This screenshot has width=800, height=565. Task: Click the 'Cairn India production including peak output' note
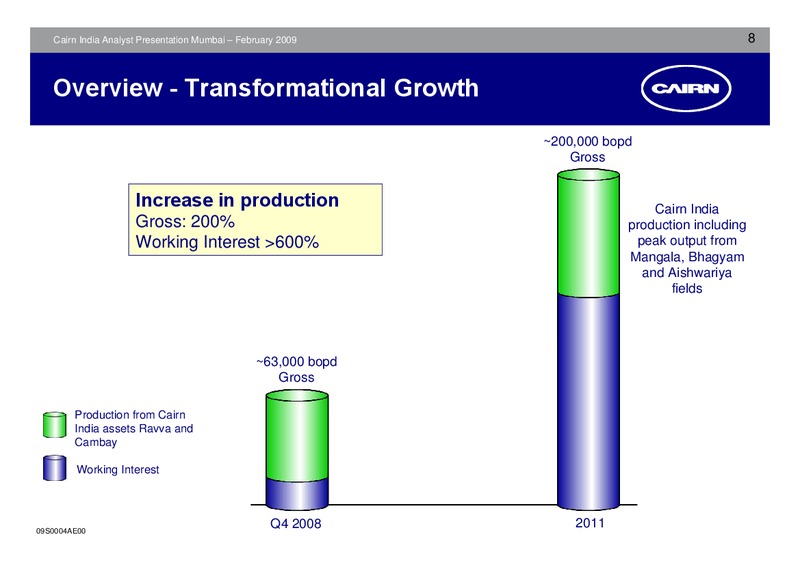(x=687, y=249)
